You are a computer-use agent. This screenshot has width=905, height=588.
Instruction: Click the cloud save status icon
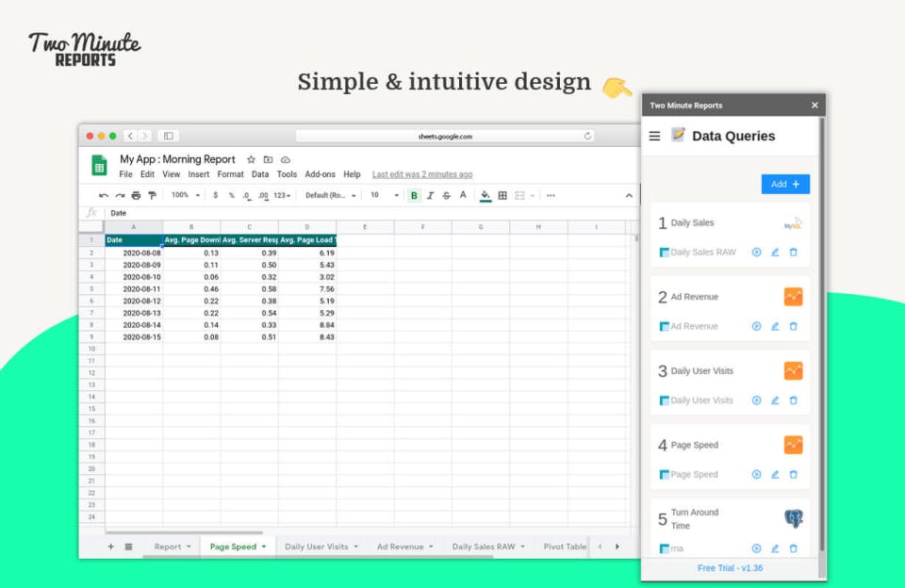click(x=285, y=160)
